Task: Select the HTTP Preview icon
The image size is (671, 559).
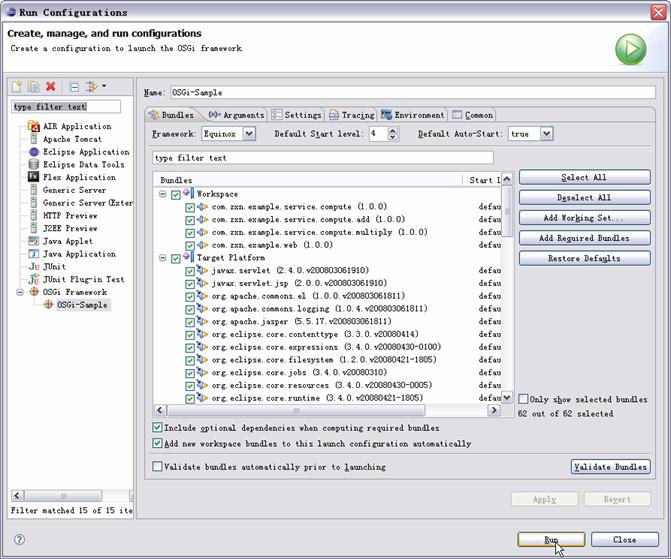Action: [x=34, y=215]
